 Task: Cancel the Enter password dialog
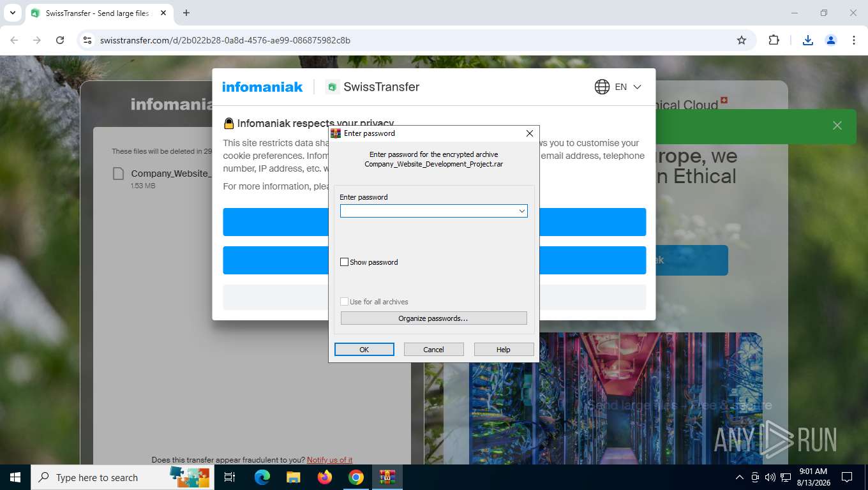coord(433,350)
